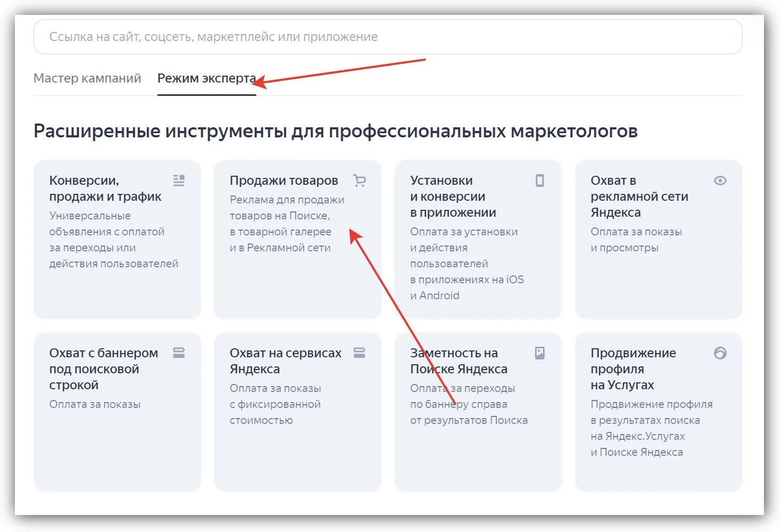Viewport: 781px width, 532px height.
Task: Click the phone icon on Установки и конверсии card
Action: (x=540, y=181)
